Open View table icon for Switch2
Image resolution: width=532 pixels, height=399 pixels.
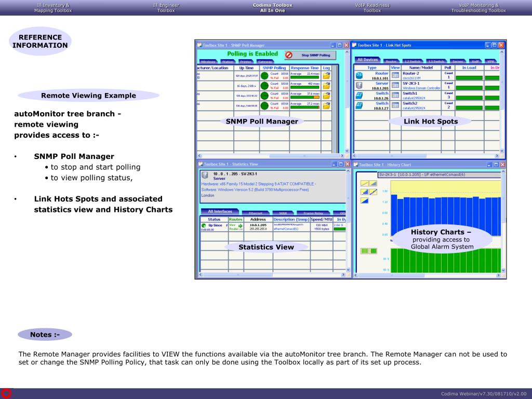coord(395,105)
